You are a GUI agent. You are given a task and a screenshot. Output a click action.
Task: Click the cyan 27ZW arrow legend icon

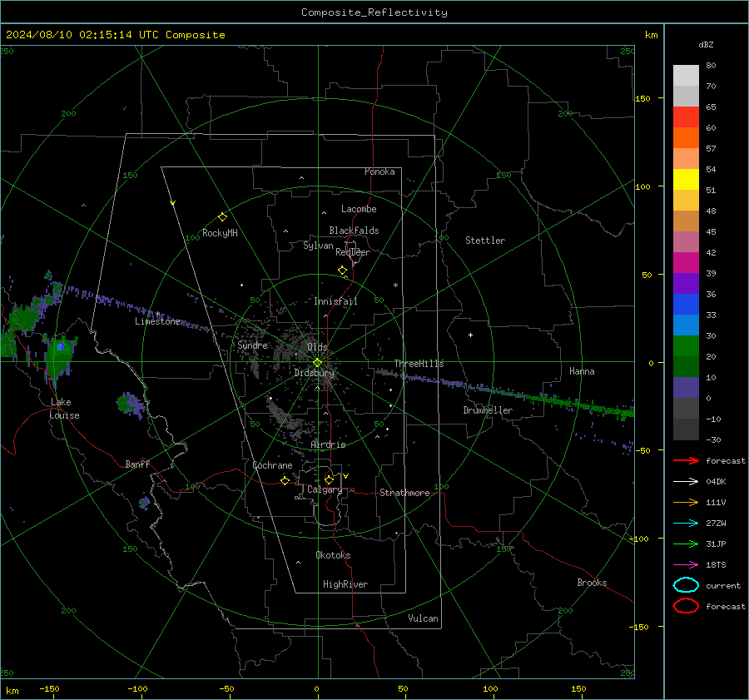[x=686, y=524]
